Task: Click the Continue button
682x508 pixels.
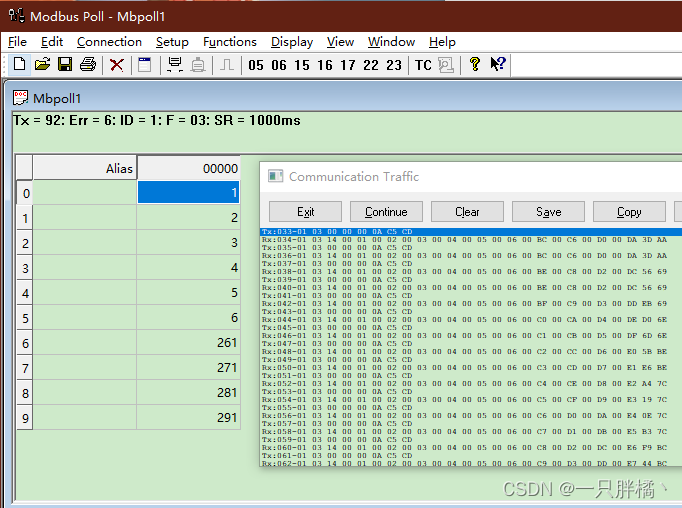Action: point(386,212)
